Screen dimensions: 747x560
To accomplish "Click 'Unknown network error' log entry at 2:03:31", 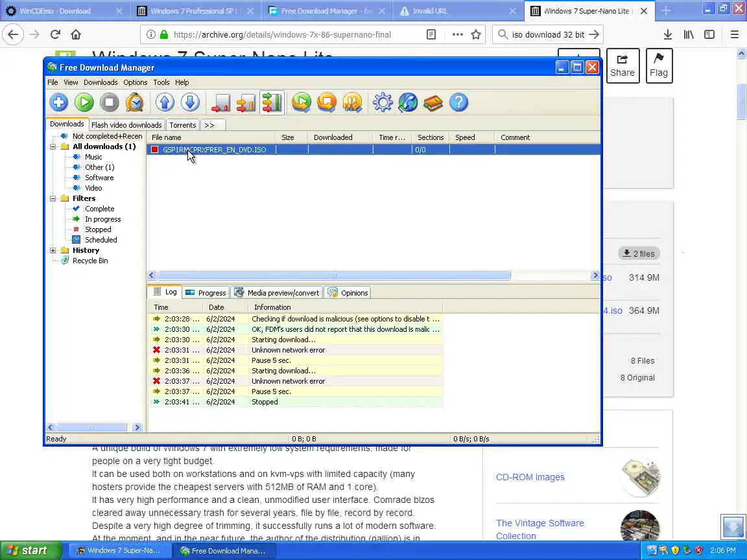I will tap(296, 350).
